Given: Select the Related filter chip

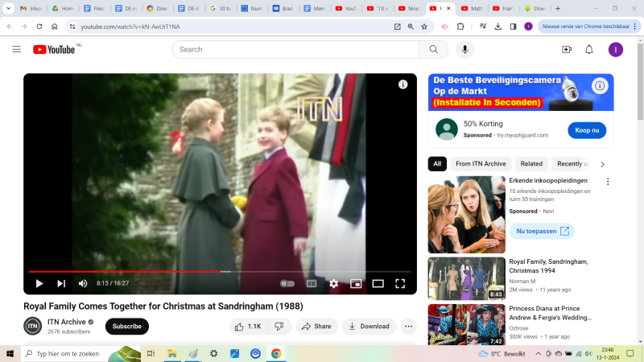Looking at the screenshot, I should click(531, 164).
